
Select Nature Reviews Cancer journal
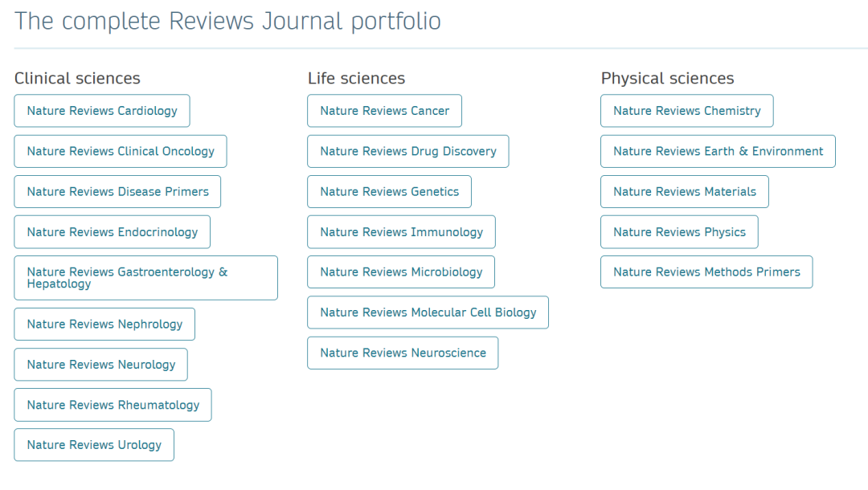[x=384, y=111]
